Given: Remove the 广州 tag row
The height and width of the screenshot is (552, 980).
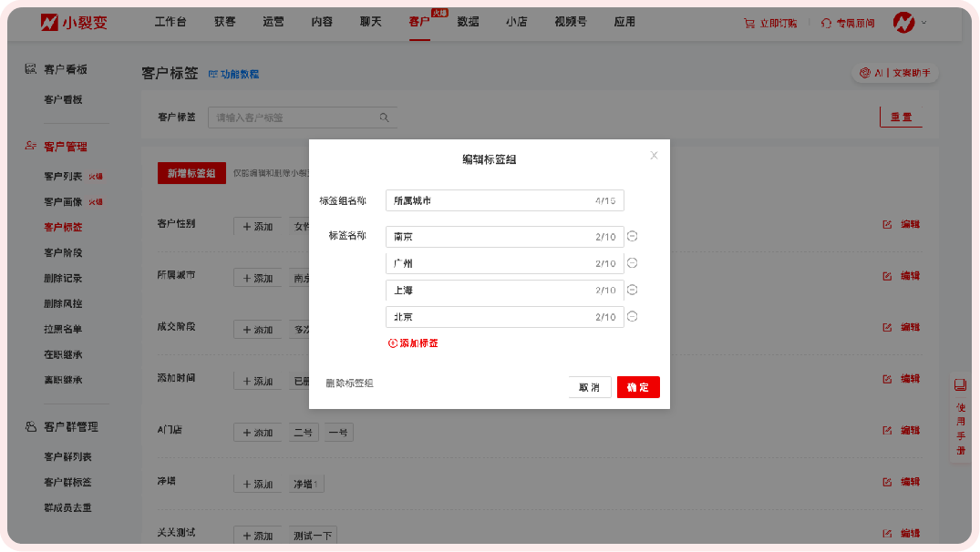Looking at the screenshot, I should tap(633, 263).
